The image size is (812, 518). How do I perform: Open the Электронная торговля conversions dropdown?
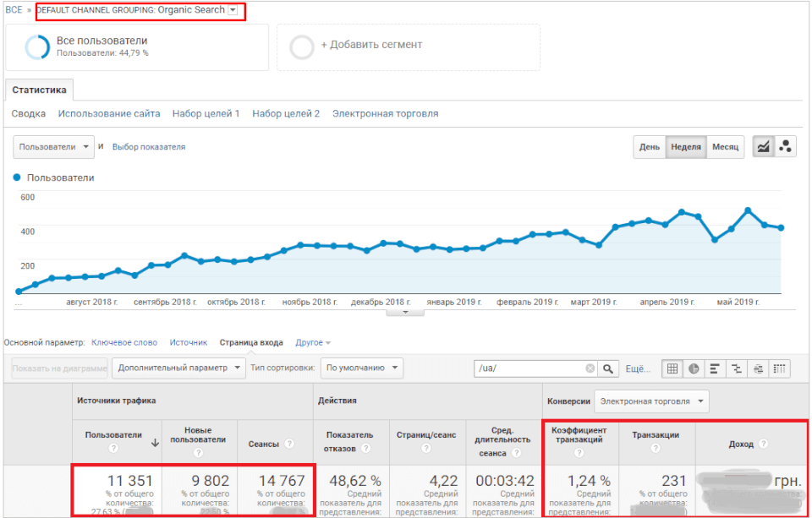[x=651, y=401]
